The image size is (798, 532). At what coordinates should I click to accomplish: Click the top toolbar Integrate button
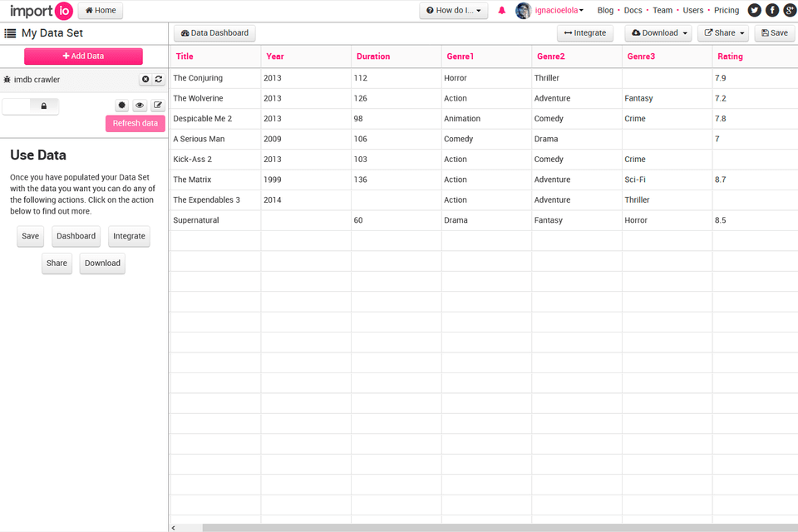(x=585, y=33)
